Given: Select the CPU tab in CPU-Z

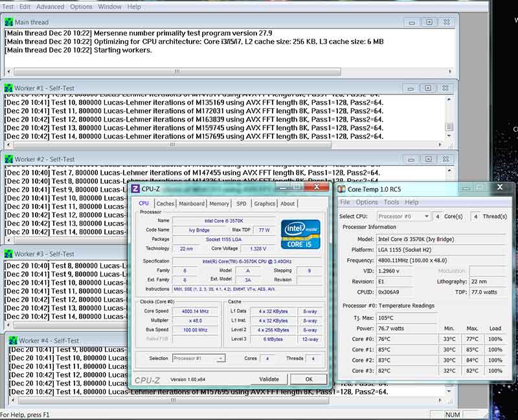Looking at the screenshot, I should pyautogui.click(x=144, y=203).
